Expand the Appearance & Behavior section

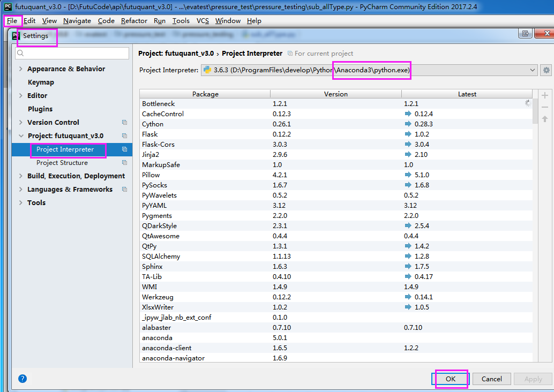[21, 69]
